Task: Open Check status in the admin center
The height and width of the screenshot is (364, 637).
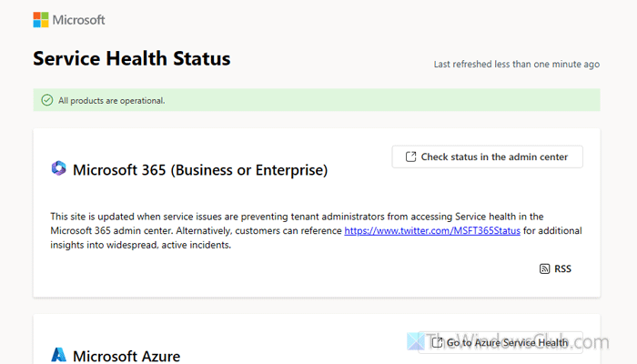Action: tap(487, 157)
